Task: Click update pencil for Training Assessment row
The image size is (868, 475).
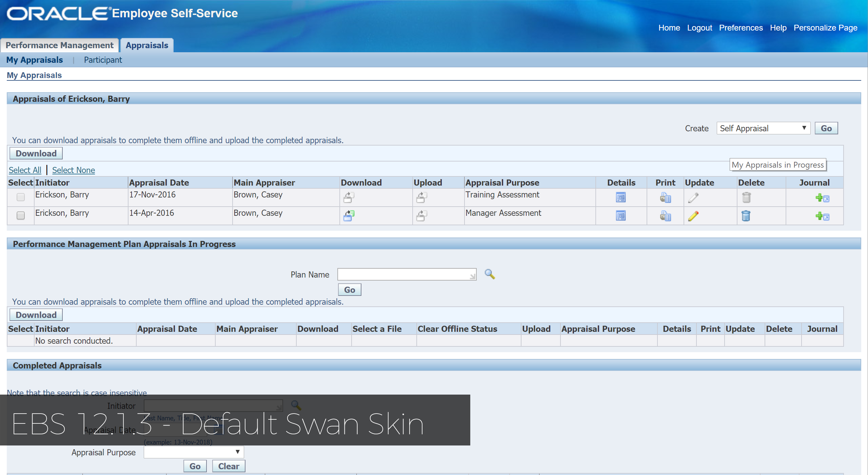Action: click(x=693, y=197)
